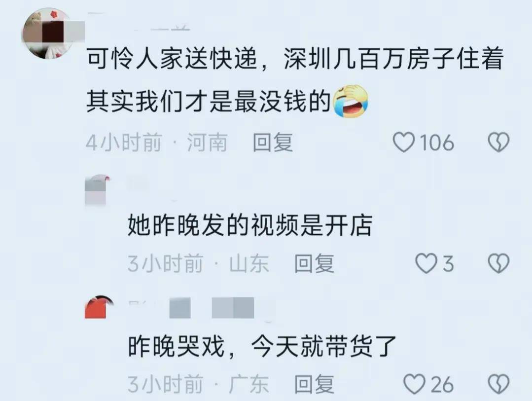Reply to the 3小时前 山东 comment
Image resolution: width=532 pixels, height=401 pixels.
click(314, 263)
